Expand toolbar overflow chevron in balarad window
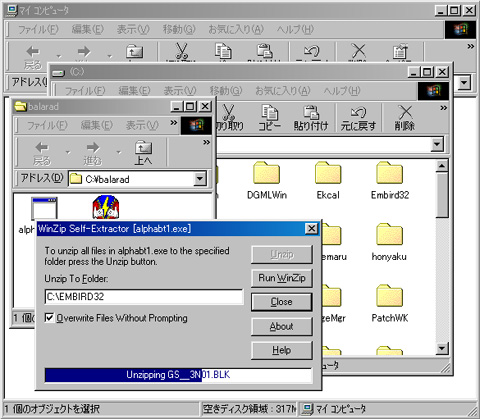 pos(207,142)
